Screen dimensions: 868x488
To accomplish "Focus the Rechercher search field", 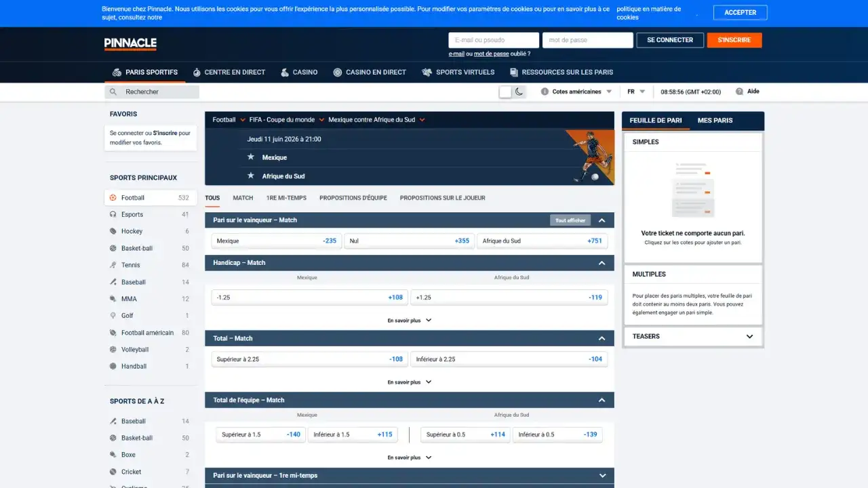I will tap(152, 91).
